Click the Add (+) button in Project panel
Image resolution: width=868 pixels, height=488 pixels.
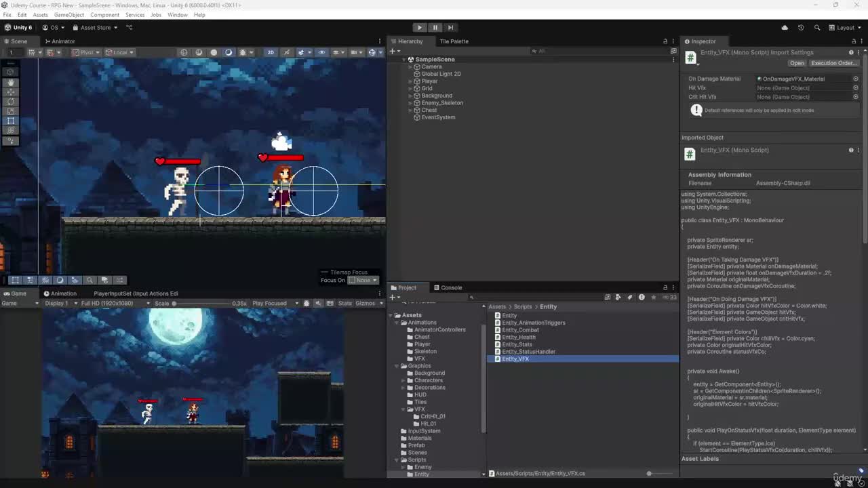(394, 297)
